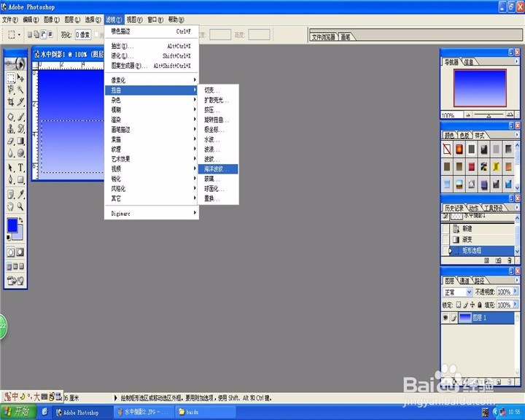
Task: Open Navigator panel flyout menu arrow
Action: pos(517,61)
